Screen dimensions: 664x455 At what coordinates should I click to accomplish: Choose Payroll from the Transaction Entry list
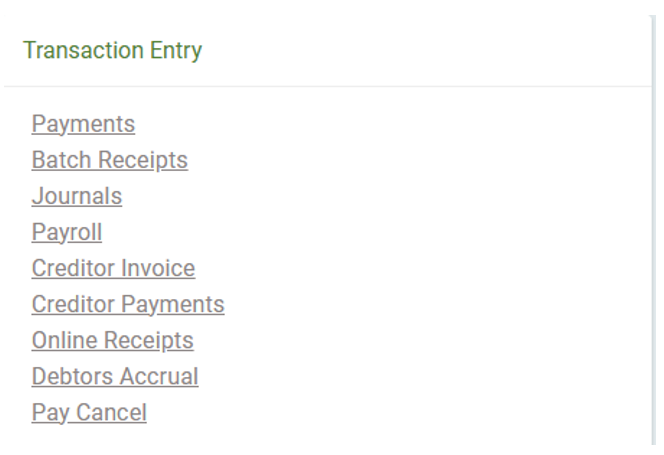pyautogui.click(x=67, y=232)
